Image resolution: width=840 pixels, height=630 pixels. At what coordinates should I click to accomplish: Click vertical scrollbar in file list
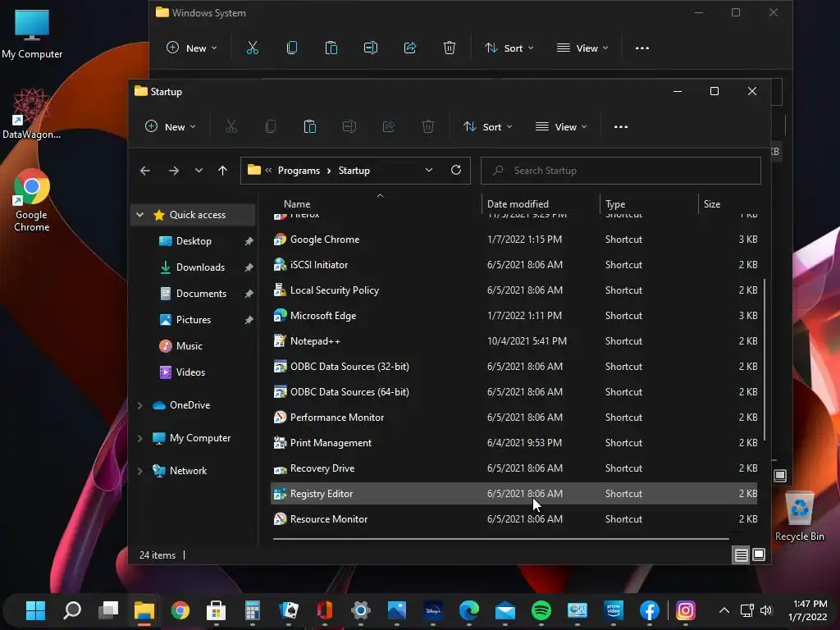click(764, 359)
